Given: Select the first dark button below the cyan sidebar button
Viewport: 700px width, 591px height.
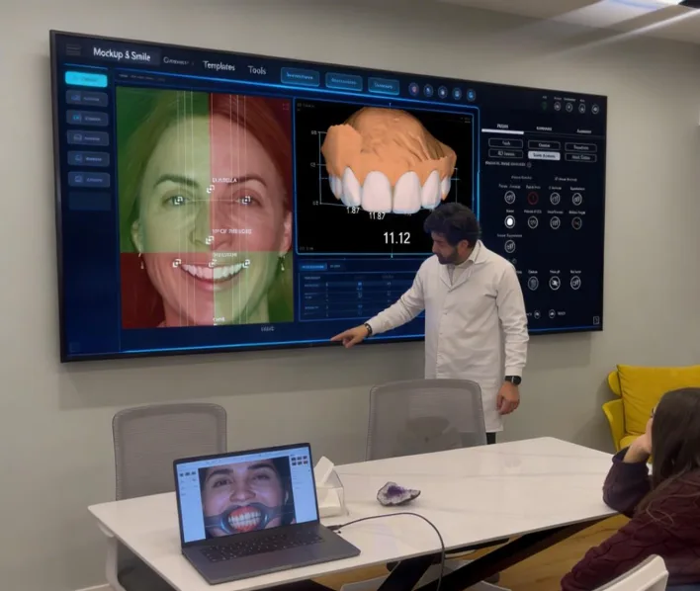Looking at the screenshot, I should click(x=87, y=99).
